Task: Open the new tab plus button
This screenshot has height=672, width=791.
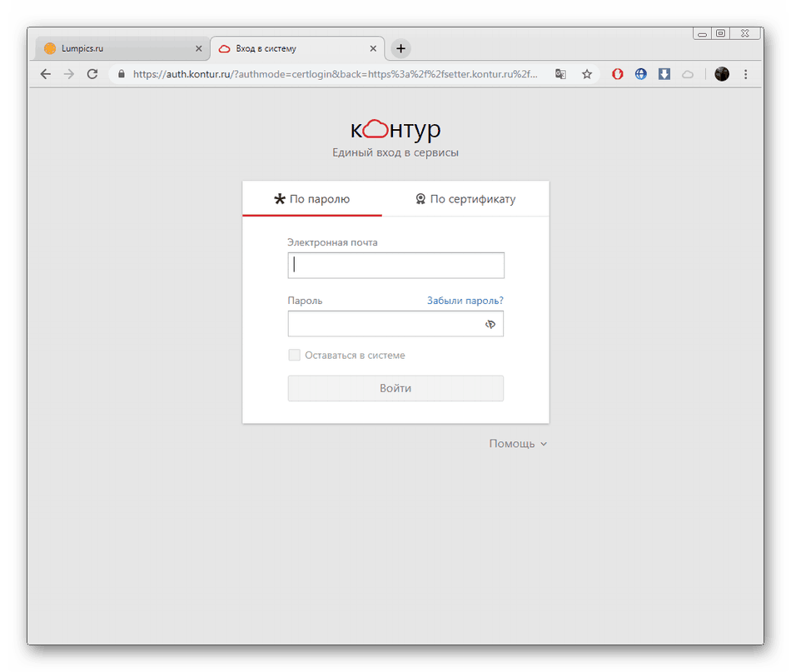Action: 400,48
